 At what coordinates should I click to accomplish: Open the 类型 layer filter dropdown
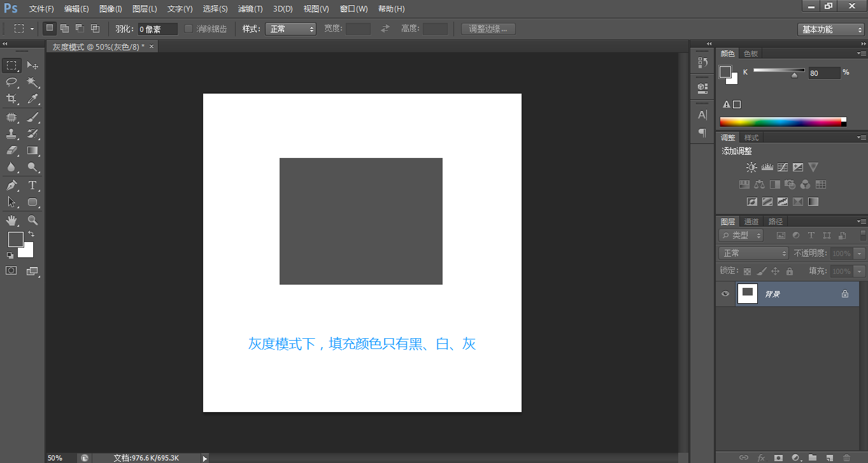pyautogui.click(x=741, y=235)
